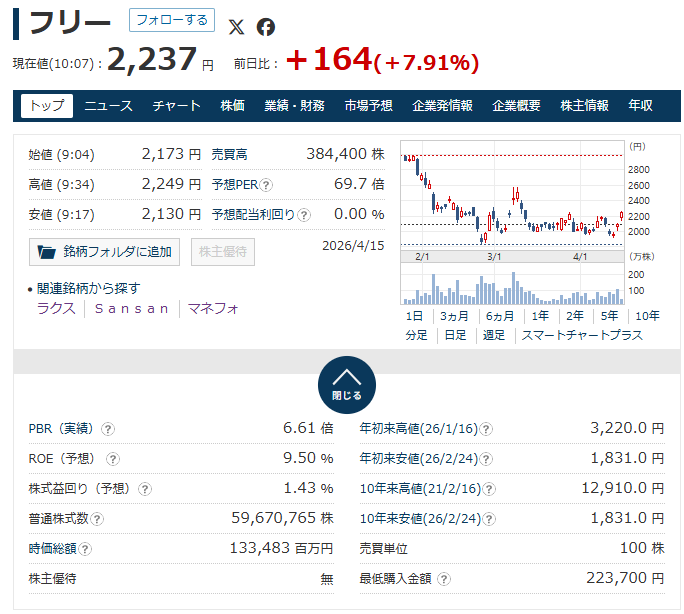
Task: Switch chart to 日足
Action: pos(455,335)
